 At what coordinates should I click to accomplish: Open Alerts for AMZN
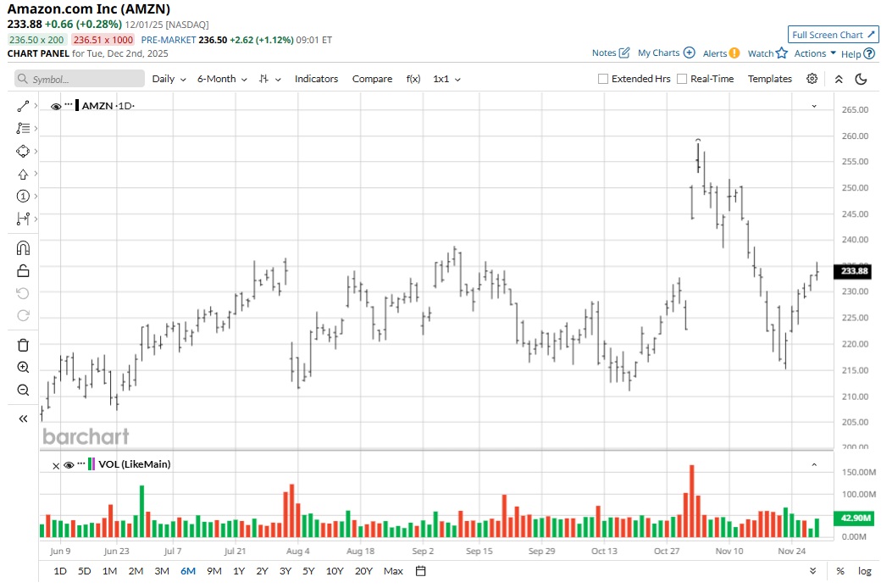721,53
